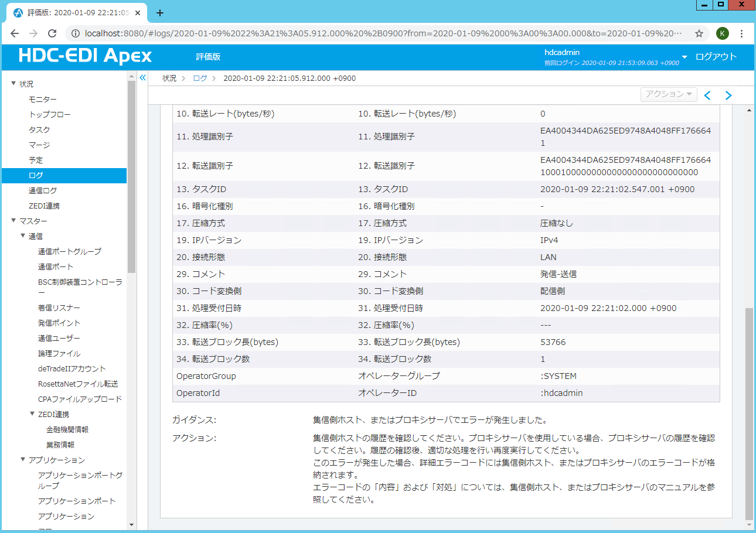Collapse the 通信 tree group
The image size is (756, 533).
(23, 236)
